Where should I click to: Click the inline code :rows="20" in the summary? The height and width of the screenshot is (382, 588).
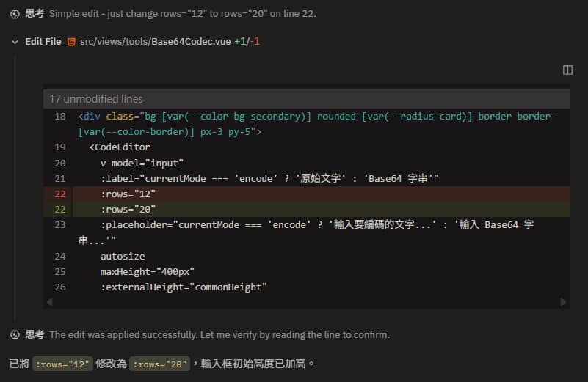pyautogui.click(x=160, y=364)
